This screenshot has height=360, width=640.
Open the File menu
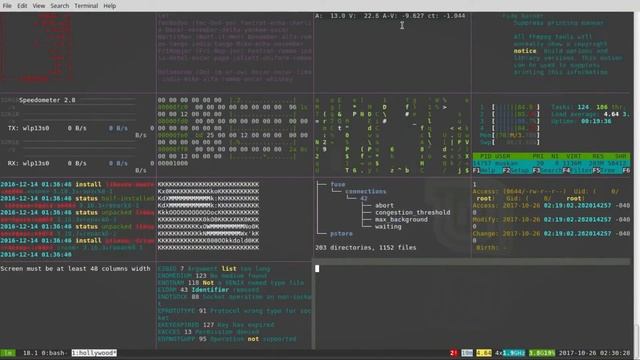[7, 6]
